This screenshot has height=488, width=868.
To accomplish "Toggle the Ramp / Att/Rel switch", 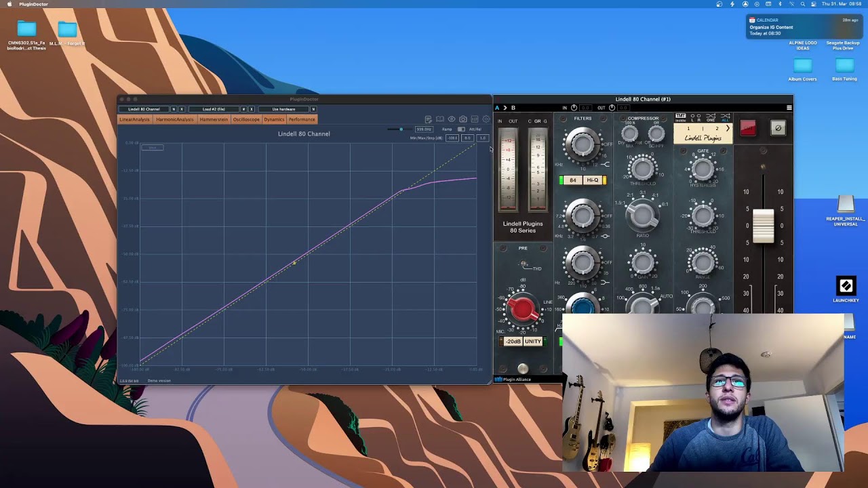I will (x=462, y=129).
